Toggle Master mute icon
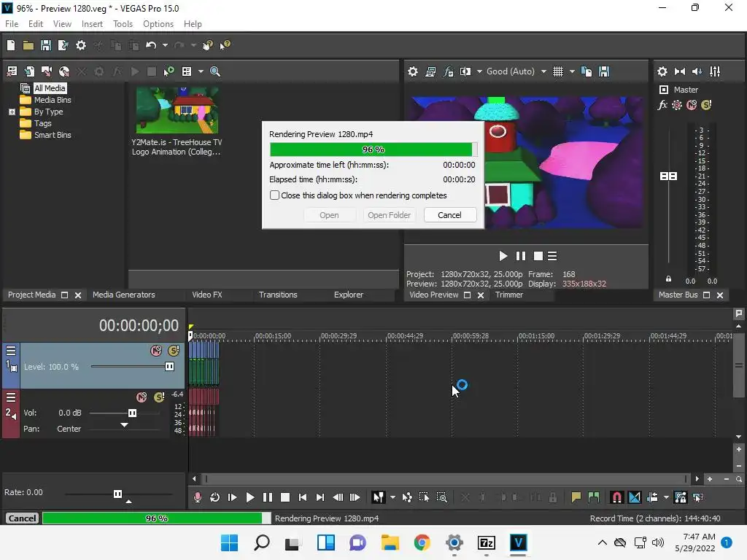Image resolution: width=747 pixels, height=560 pixels. click(x=692, y=105)
